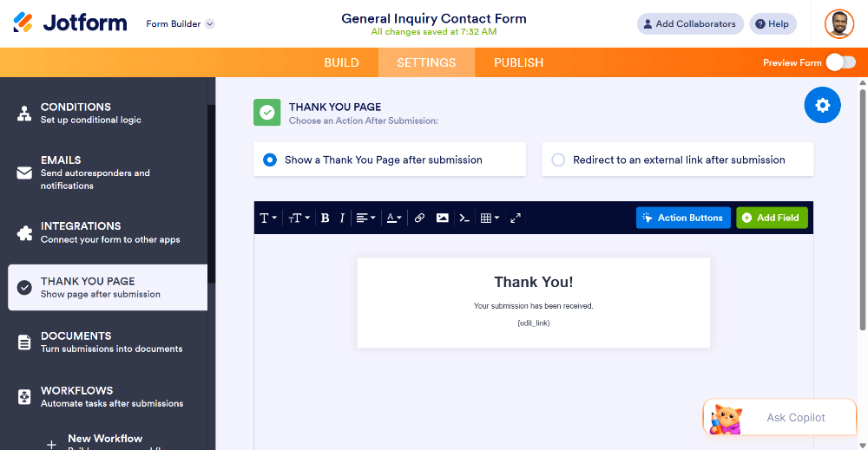Open the text alignment dropdown

pos(366,218)
